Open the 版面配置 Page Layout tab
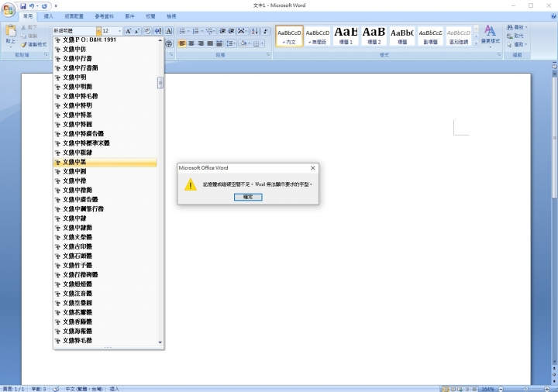The width and height of the screenshot is (558, 392). coord(74,16)
